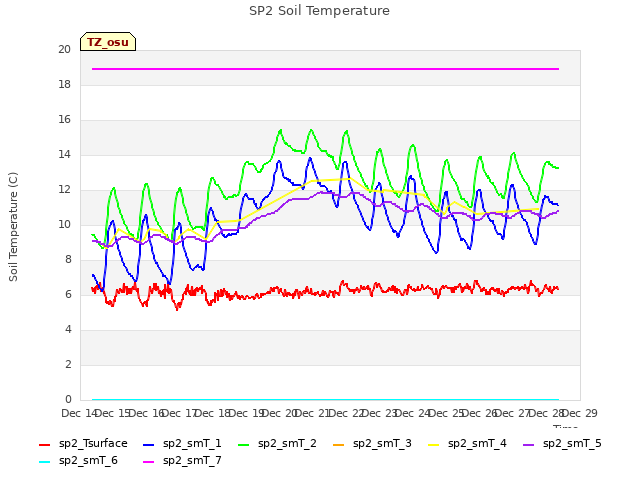The height and width of the screenshot is (480, 640).
Task: Click the SP2 Soil Temperature chart title
Action: (319, 11)
